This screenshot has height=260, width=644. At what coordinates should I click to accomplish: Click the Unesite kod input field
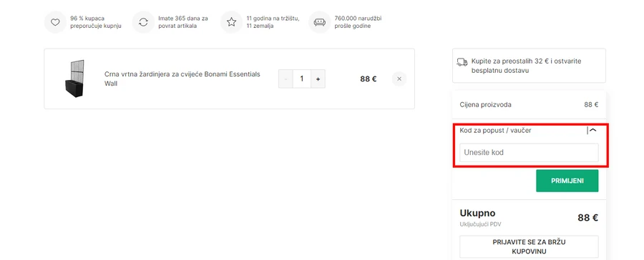click(x=529, y=153)
